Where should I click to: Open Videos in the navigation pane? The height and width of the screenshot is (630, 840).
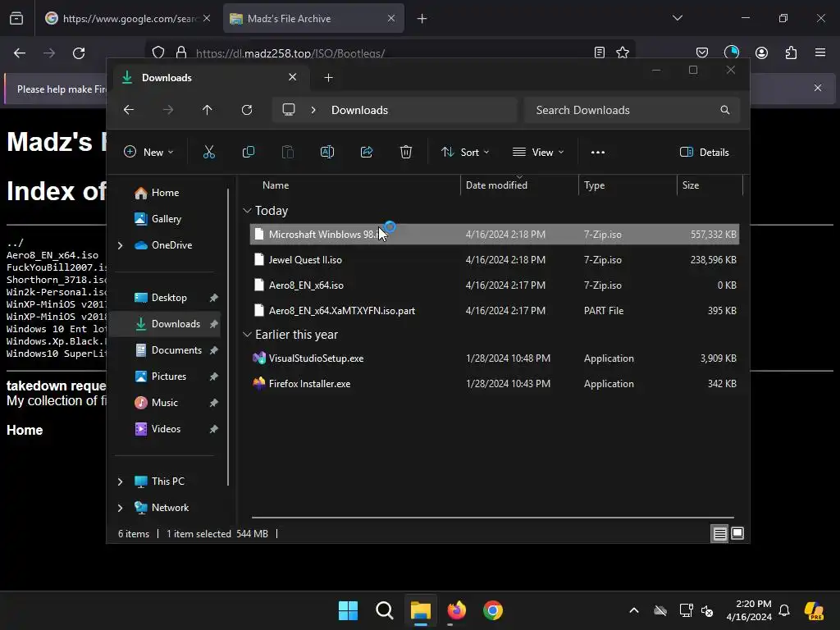(x=166, y=428)
